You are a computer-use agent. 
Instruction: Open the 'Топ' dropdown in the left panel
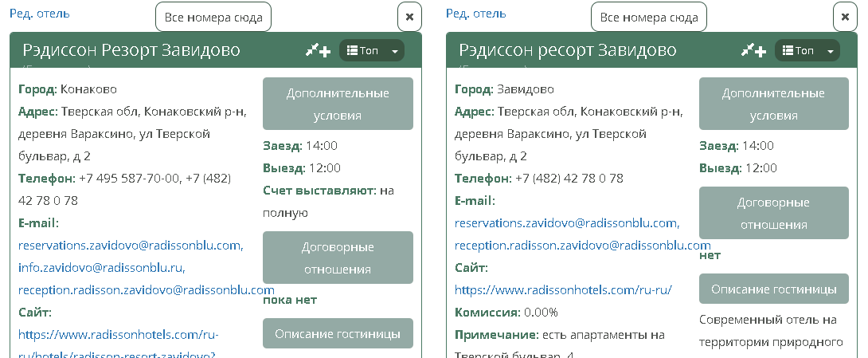pyautogui.click(x=372, y=51)
